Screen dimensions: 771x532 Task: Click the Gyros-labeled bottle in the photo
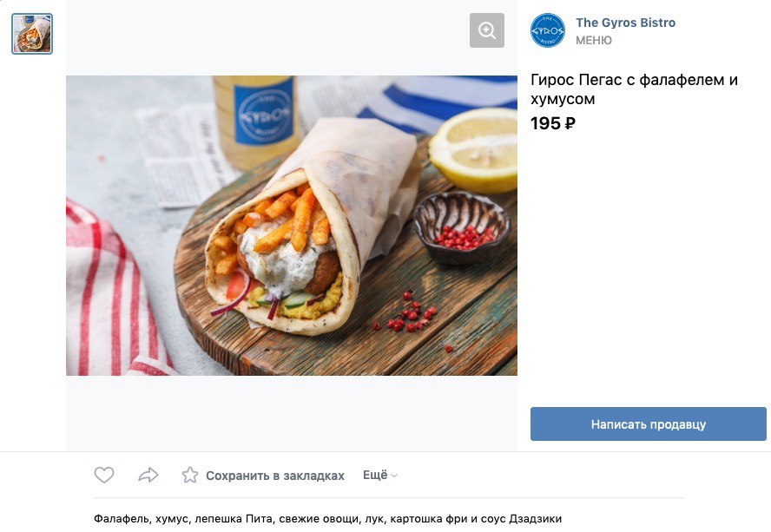point(257,121)
